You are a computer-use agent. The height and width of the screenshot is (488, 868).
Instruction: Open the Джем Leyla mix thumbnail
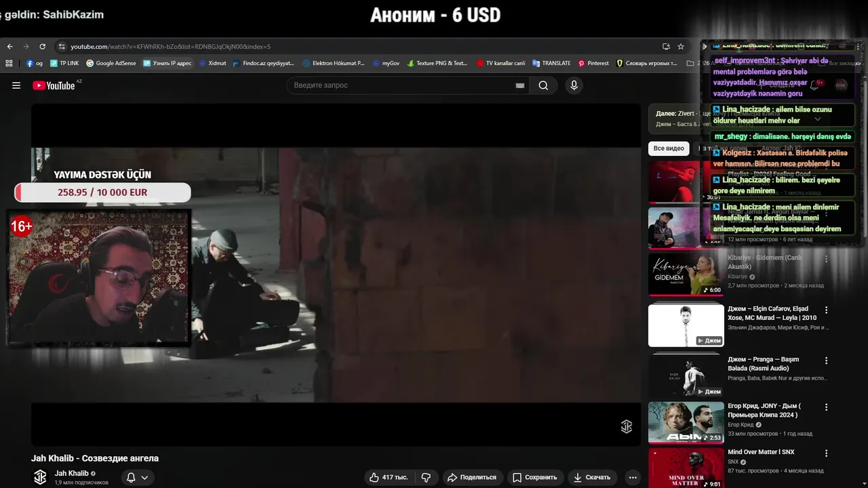coord(686,325)
